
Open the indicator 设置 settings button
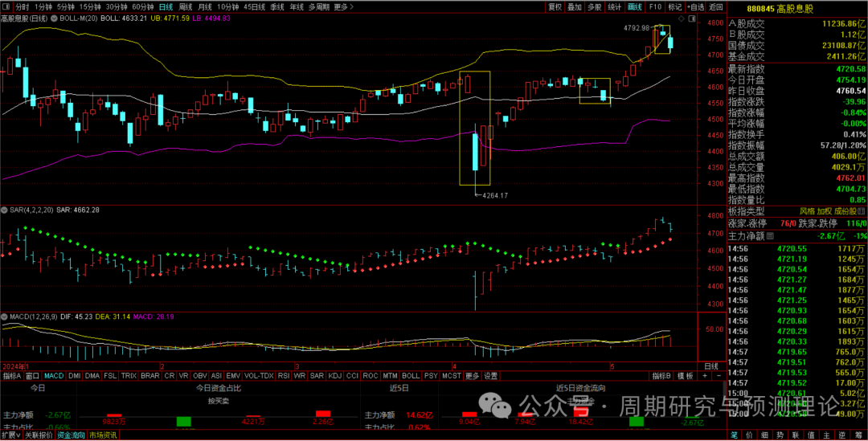tap(490, 376)
